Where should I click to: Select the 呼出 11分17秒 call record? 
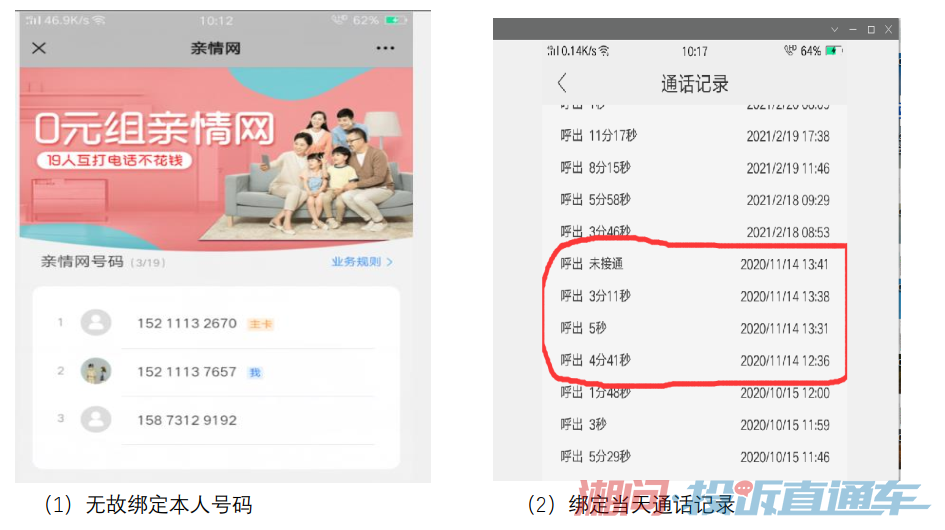pyautogui.click(x=694, y=136)
